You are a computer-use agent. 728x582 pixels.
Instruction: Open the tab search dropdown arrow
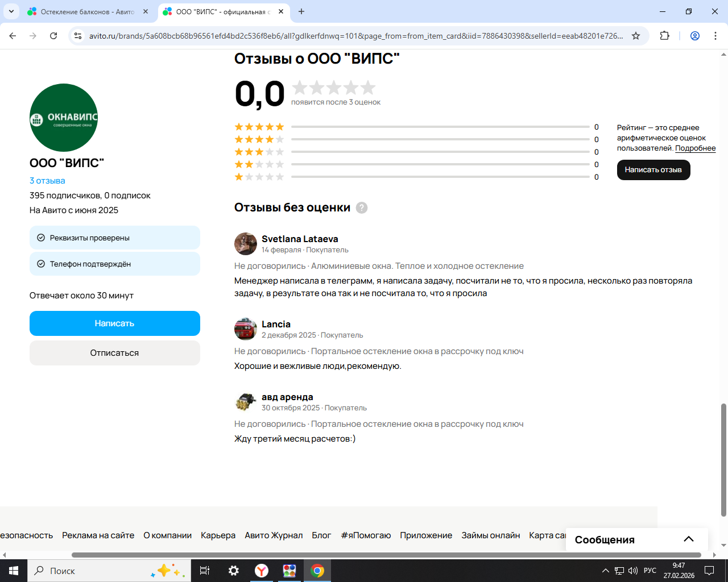pos(11,11)
